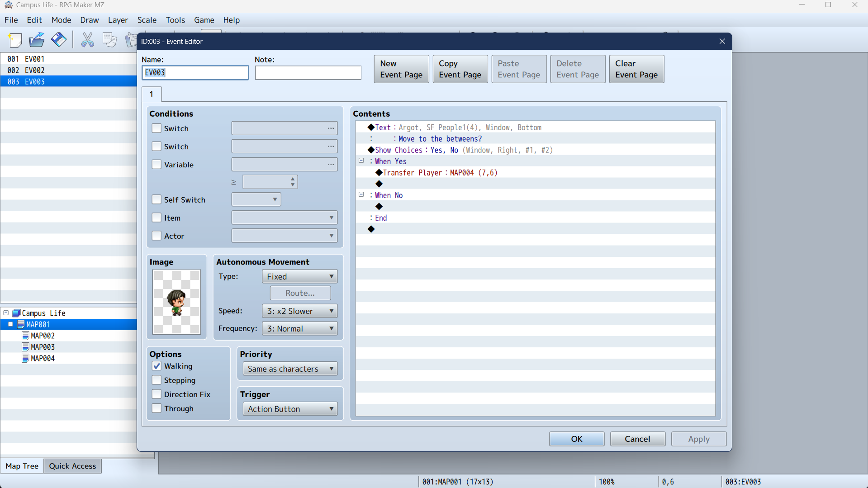Click the Cancel button
This screenshot has height=488, width=868.
[x=637, y=439]
